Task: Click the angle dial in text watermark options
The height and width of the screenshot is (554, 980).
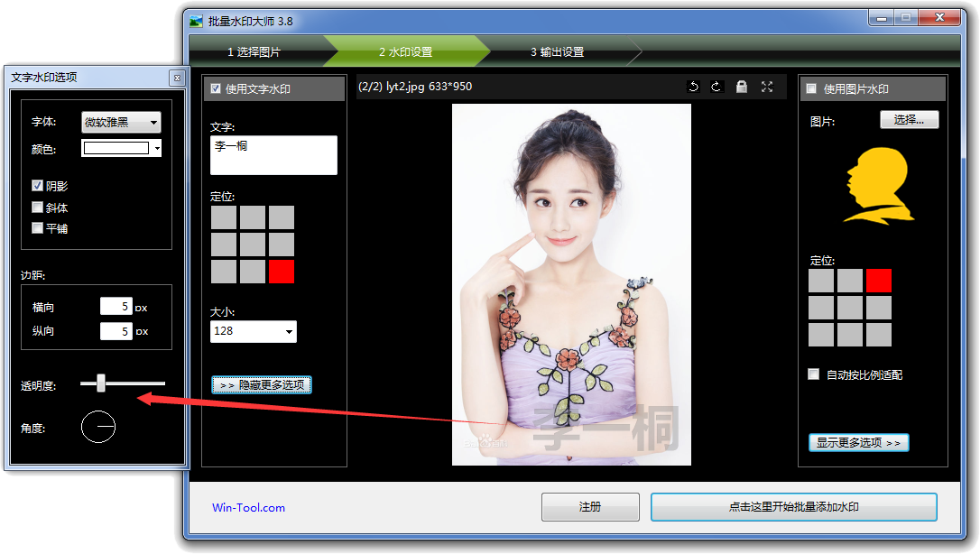Action: (x=98, y=426)
